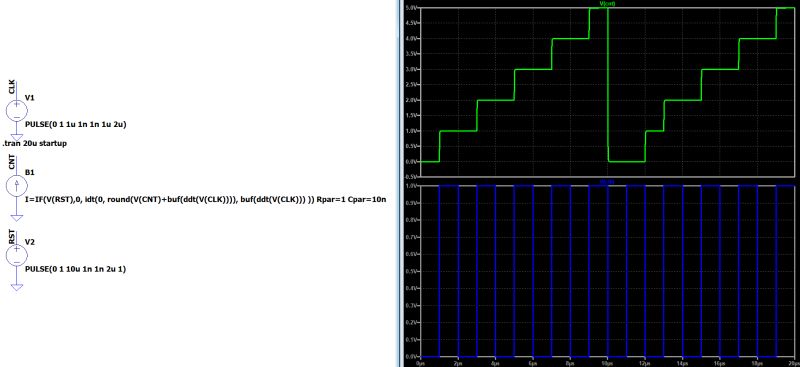Click the 0µs label on time axis
This screenshot has width=800, height=367.
point(420,364)
